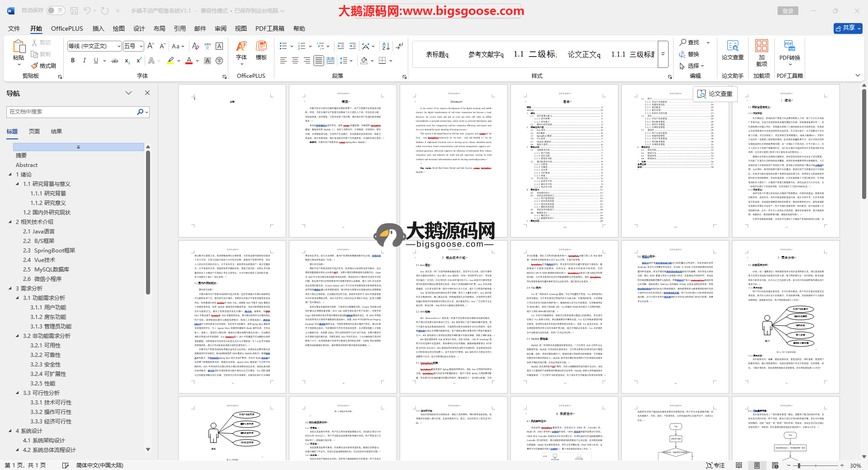The image size is (868, 470).
Task: Click the 模板 template icon
Action: (x=261, y=50)
